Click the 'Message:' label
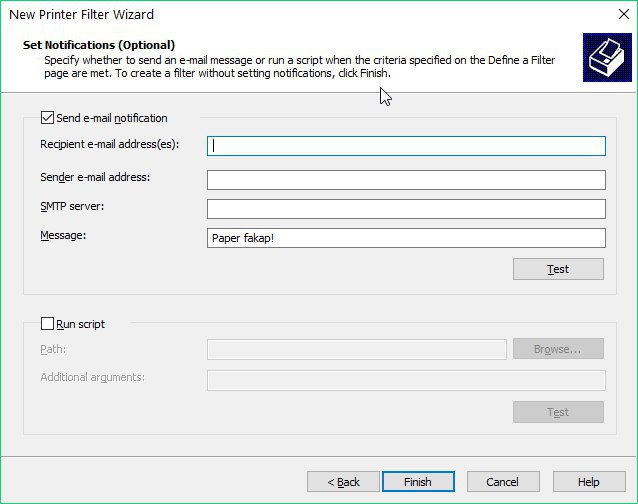The width and height of the screenshot is (638, 504). tap(63, 235)
